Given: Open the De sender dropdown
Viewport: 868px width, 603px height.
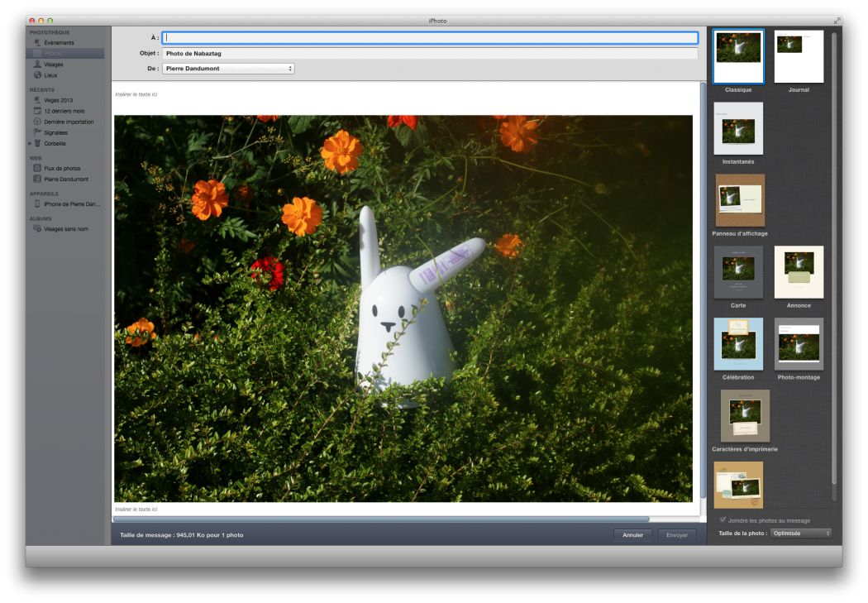Looking at the screenshot, I should [228, 69].
